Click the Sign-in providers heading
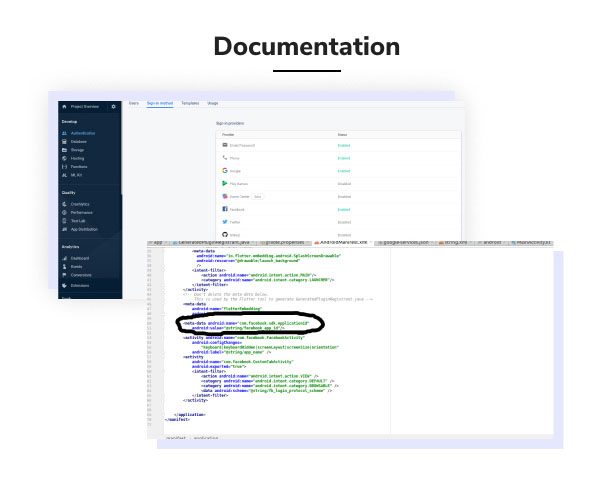 coord(230,123)
